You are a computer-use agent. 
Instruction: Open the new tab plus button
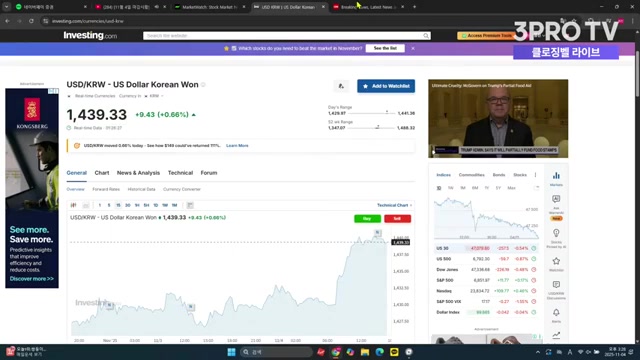(x=414, y=7)
